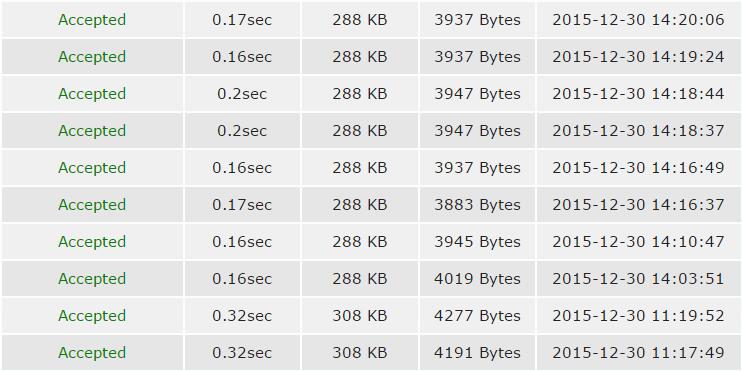
Task: Open Accepted result for 14:18:44 submission
Action: pyautogui.click(x=92, y=94)
